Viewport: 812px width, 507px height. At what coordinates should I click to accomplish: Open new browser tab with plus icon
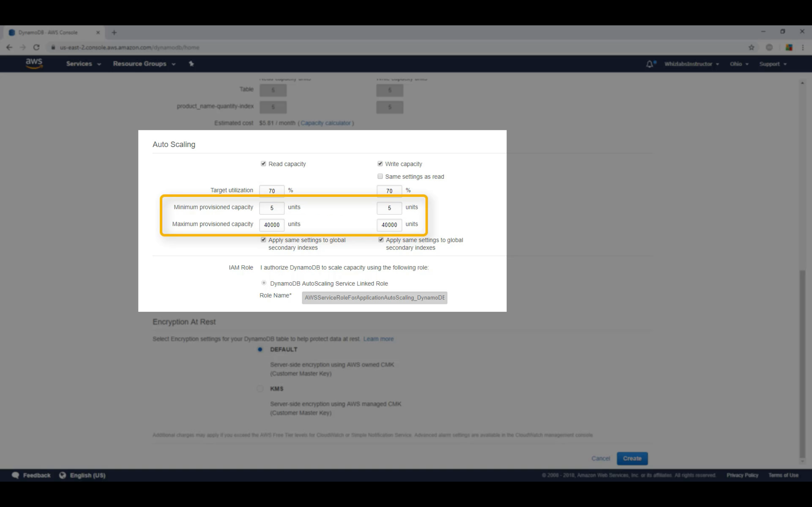point(114,33)
